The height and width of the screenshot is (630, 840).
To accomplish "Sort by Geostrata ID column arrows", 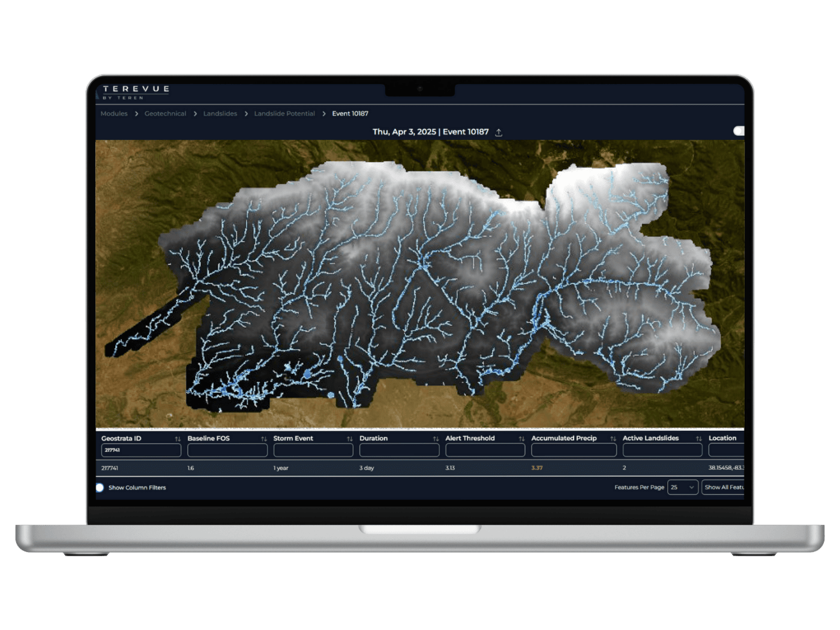I will (x=178, y=439).
